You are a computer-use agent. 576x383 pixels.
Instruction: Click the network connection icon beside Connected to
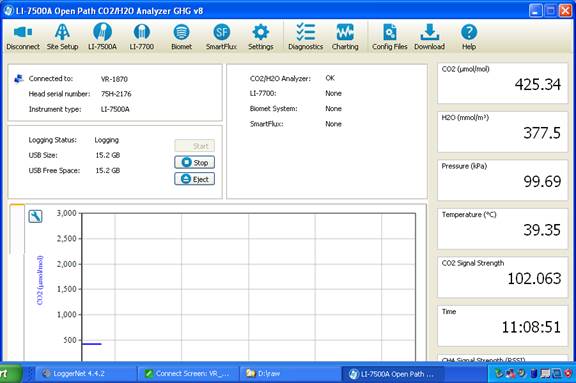tap(18, 79)
